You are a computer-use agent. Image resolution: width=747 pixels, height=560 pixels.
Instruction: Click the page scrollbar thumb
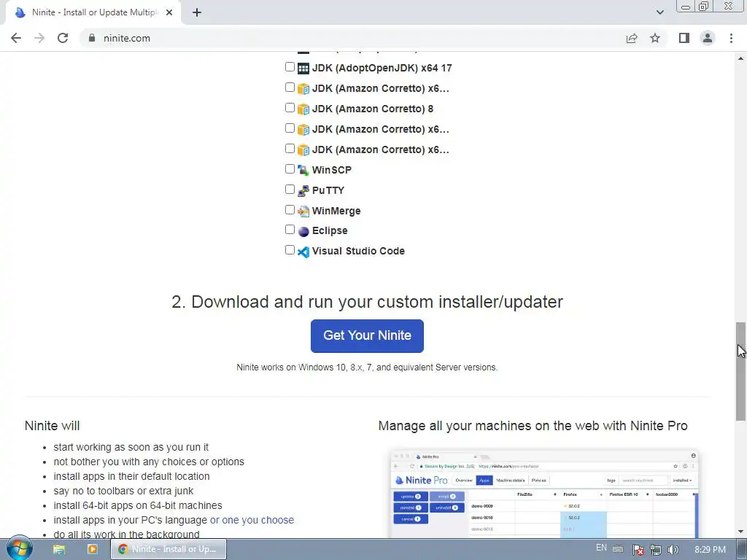point(740,371)
